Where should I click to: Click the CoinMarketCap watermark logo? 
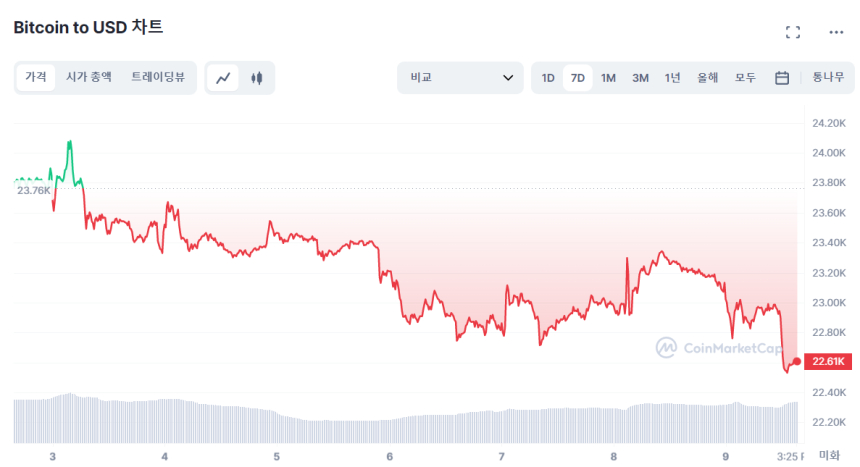pos(719,348)
